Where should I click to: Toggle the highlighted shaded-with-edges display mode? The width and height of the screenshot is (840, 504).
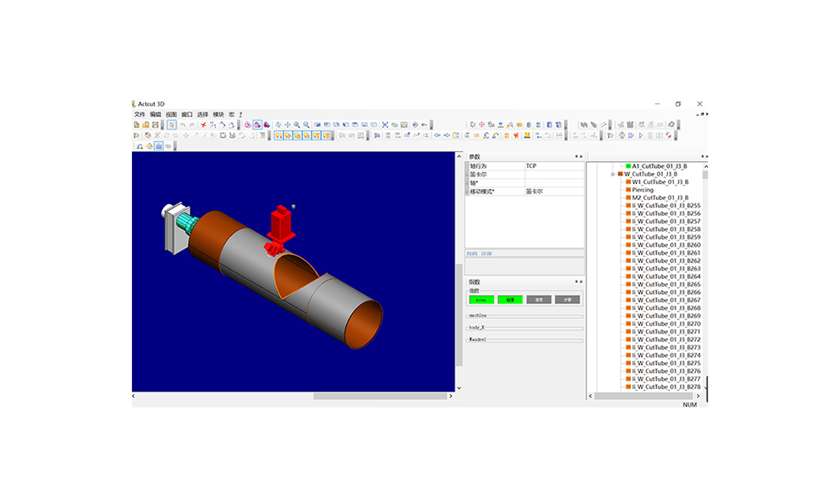click(x=257, y=125)
